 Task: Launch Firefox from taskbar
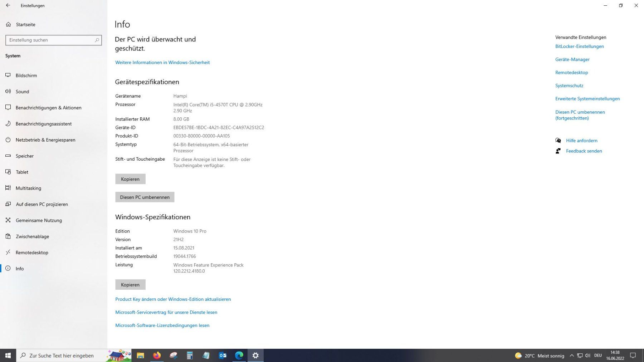pyautogui.click(x=157, y=356)
